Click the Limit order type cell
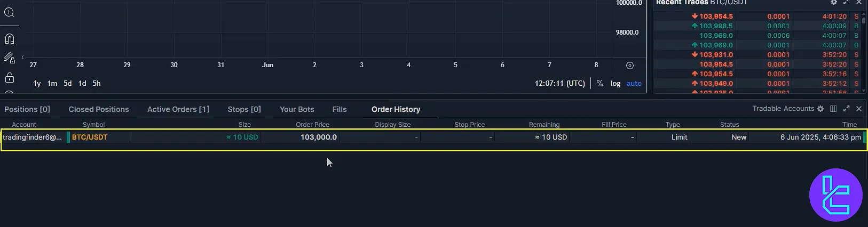Viewport: 868px width, 227px height. [680, 137]
